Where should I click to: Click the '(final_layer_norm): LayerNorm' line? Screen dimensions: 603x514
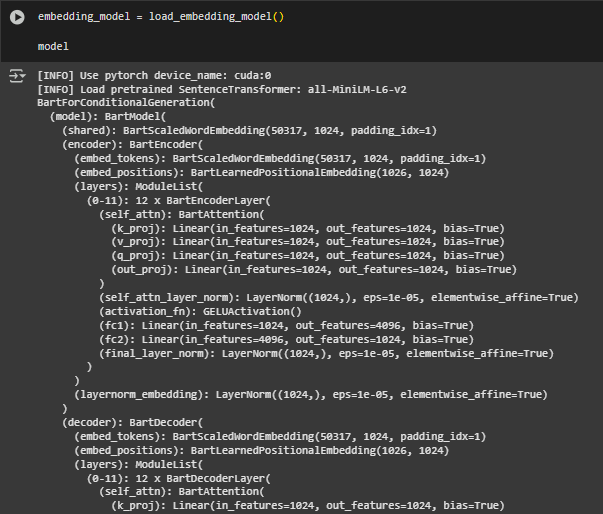click(326, 353)
